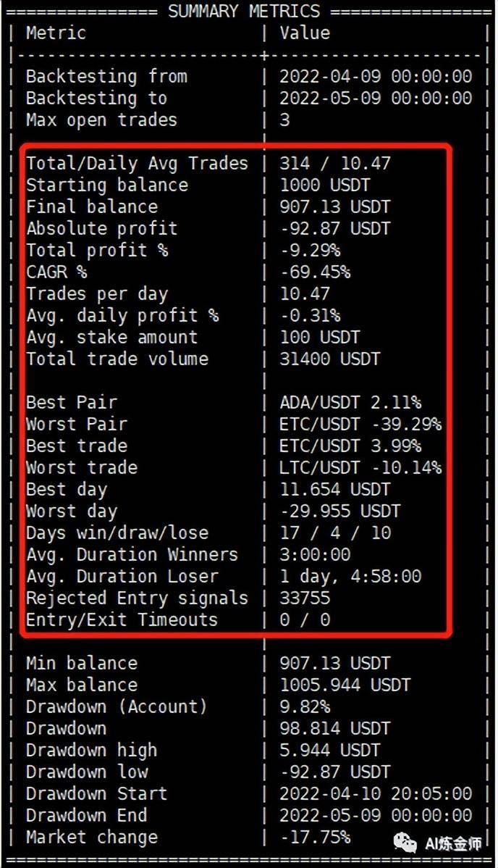Click the Max open trades value 3

point(284,120)
